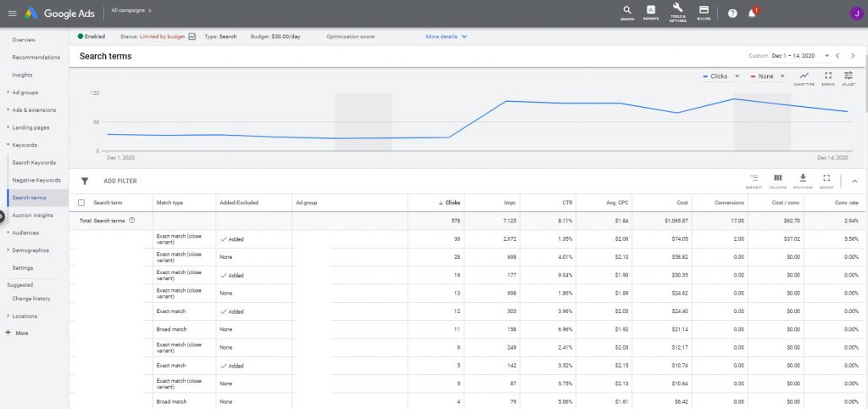Click the $74.05 cost cell
868x409 pixels.
click(x=680, y=239)
